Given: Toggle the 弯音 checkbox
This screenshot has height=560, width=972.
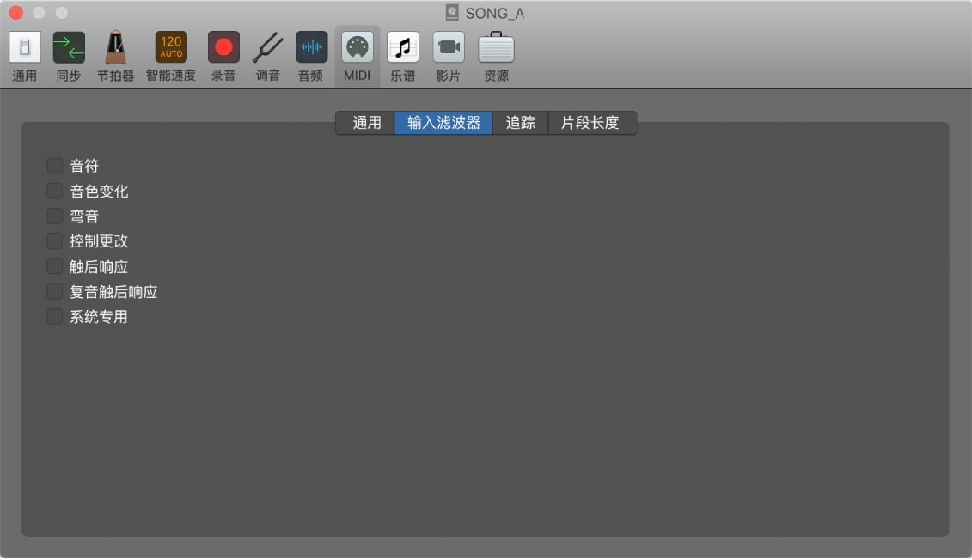Looking at the screenshot, I should (x=54, y=216).
